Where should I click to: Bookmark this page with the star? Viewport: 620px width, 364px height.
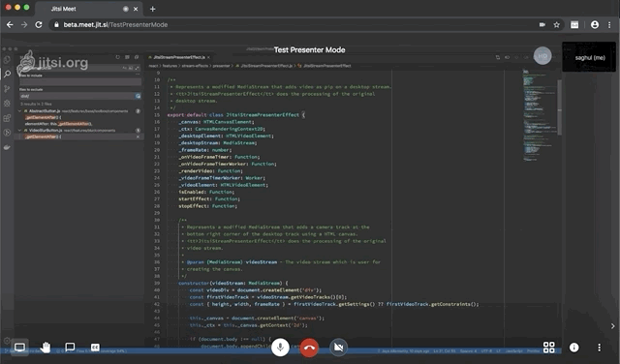coord(557,24)
